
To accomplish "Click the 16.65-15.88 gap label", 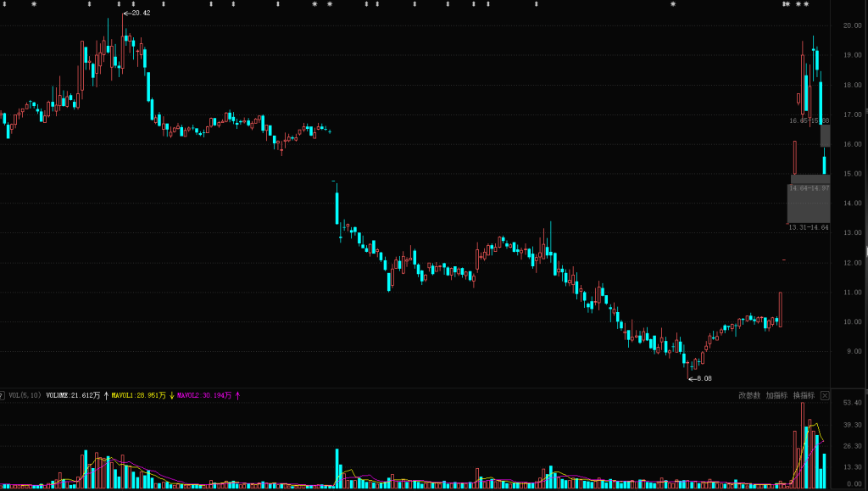I will click(809, 120).
